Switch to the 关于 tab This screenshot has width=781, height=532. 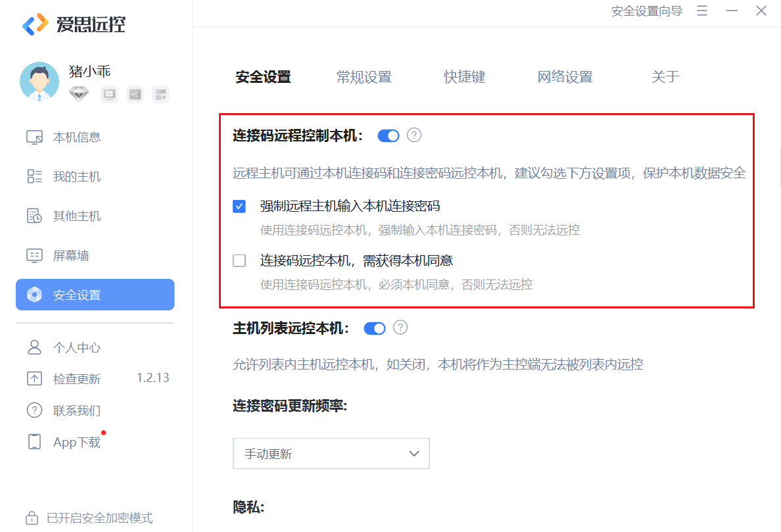(665, 77)
